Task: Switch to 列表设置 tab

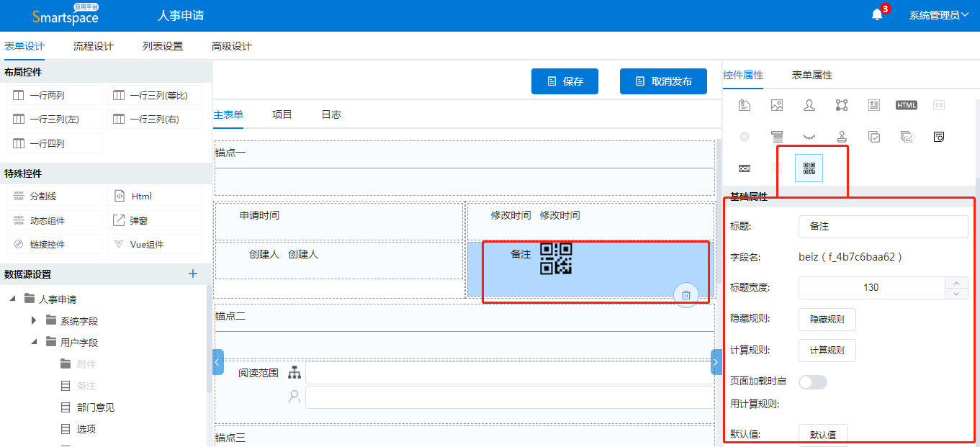Action: click(163, 46)
